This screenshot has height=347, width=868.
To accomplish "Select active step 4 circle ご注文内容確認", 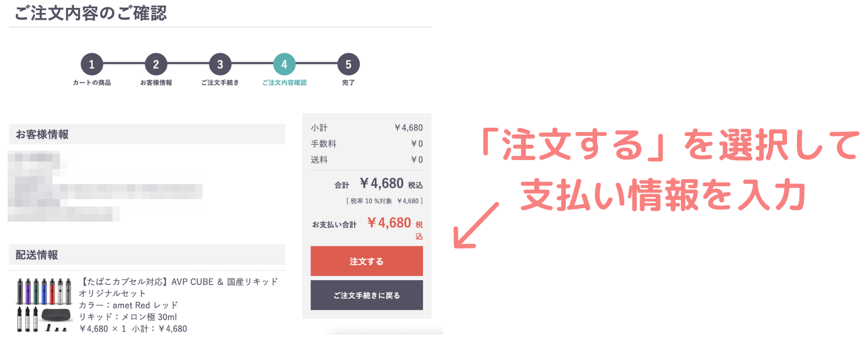I will click(284, 65).
